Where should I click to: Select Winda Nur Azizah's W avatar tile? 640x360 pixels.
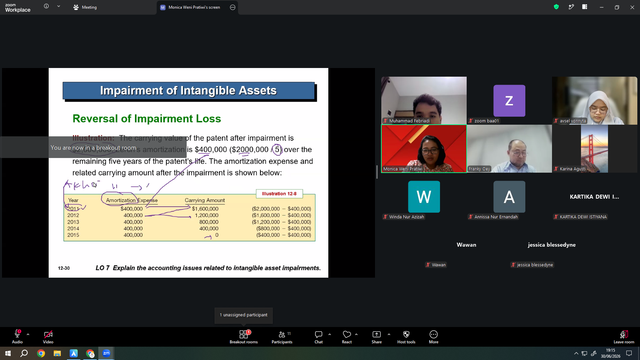424,197
